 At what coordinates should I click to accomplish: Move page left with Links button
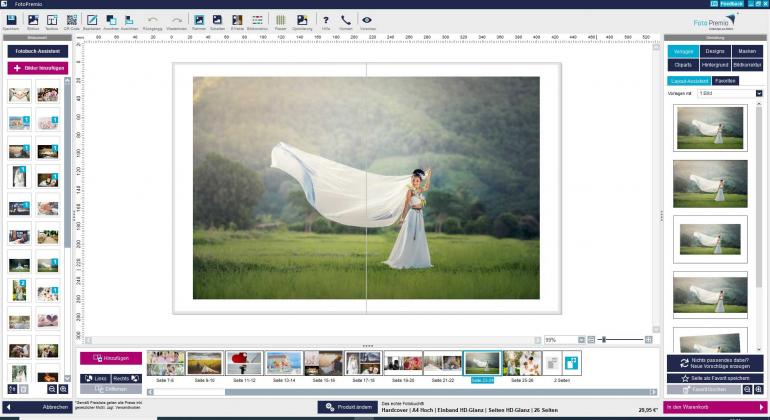[95, 379]
